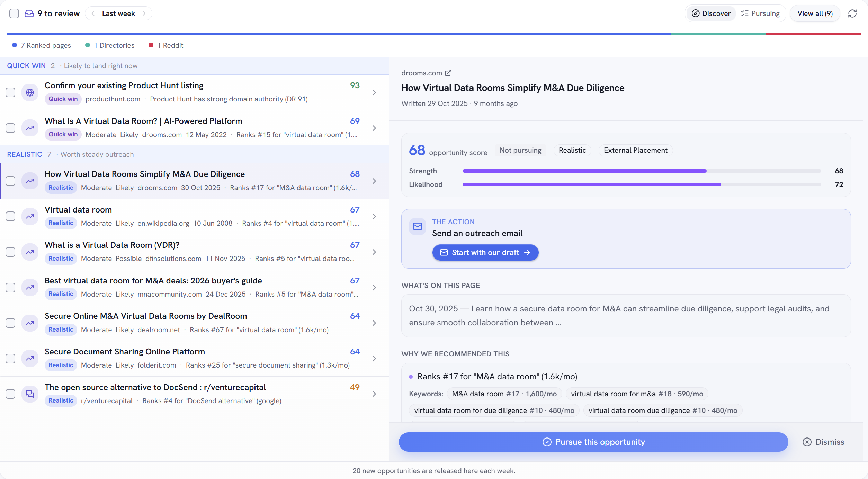Screen dimensions: 868x479
Task: Click 'Pursue this opportunity' button
Action: coord(593,442)
